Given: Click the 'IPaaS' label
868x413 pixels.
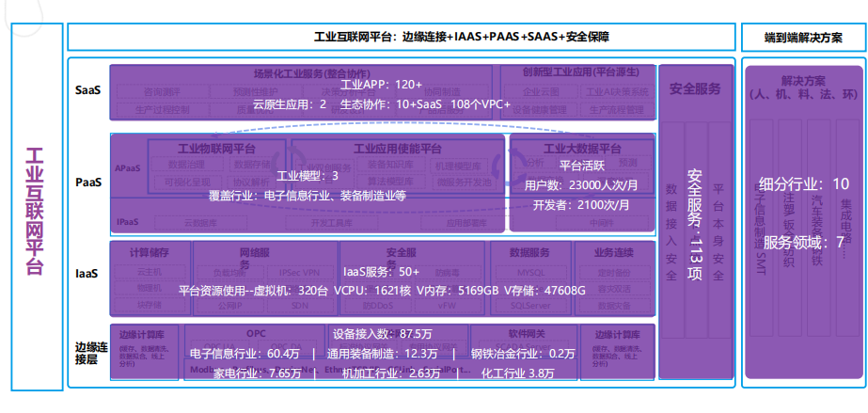Looking at the screenshot, I should point(127,222).
